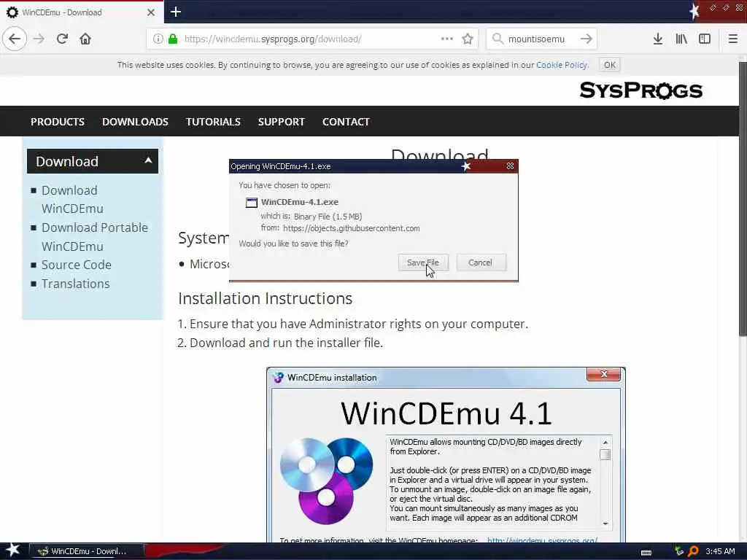Submit search with the arrow icon
Viewport: 747px width, 560px height.
coord(586,39)
